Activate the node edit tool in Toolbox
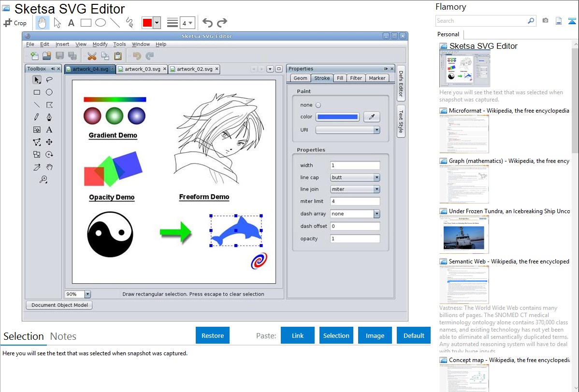This screenshot has height=392, width=579. point(37,142)
